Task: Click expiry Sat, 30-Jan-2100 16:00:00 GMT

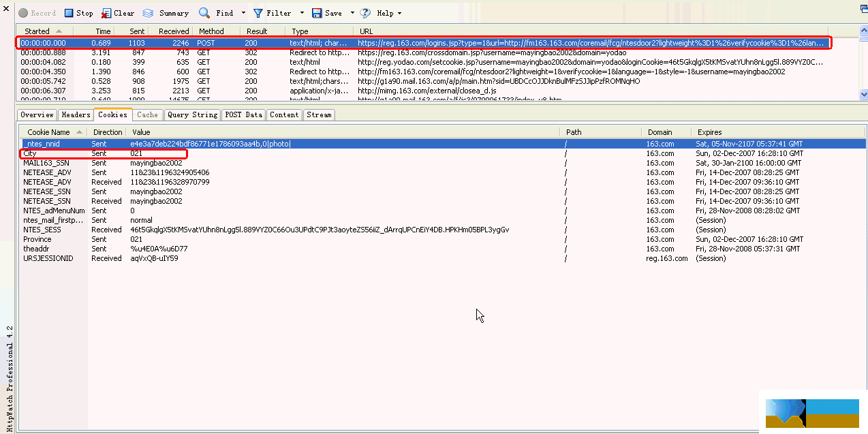Action: point(747,163)
